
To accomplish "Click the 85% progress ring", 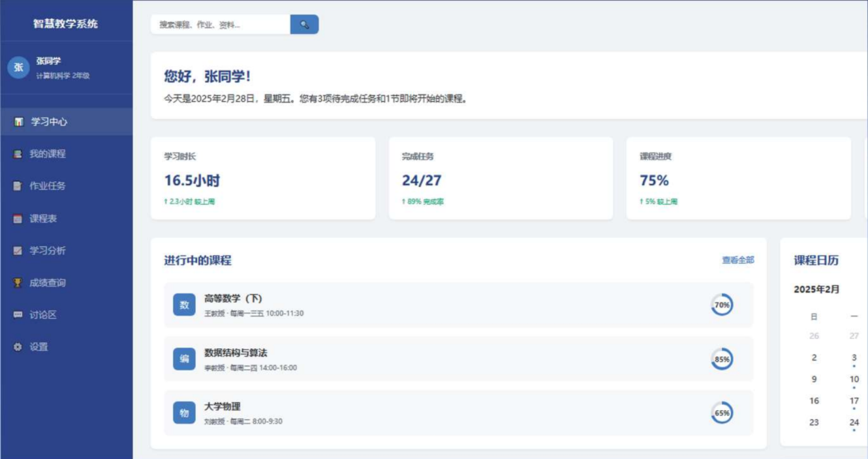I will (x=722, y=359).
